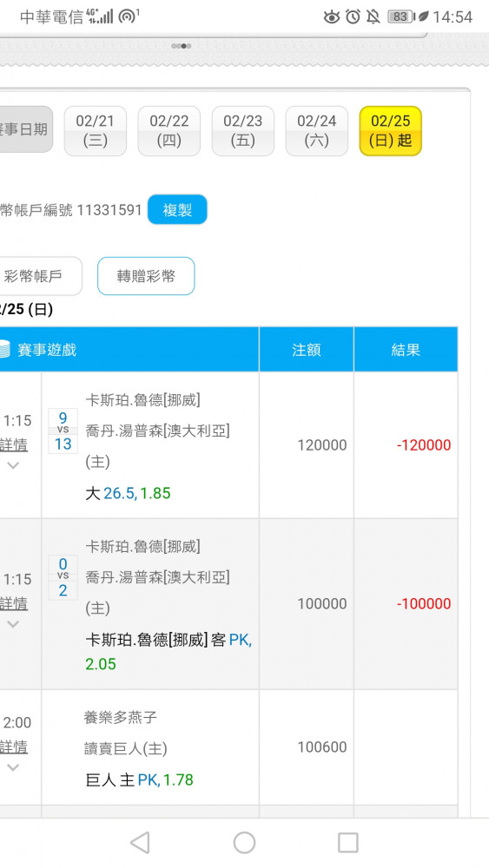Expand chevron under the 0 vs 2 match row
This screenshot has height=868, width=489.
[x=13, y=624]
